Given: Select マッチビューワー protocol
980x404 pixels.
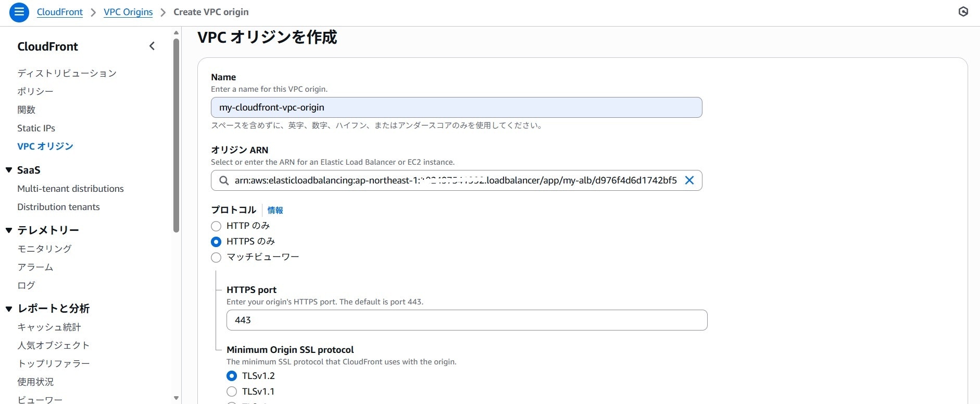Looking at the screenshot, I should (216, 257).
